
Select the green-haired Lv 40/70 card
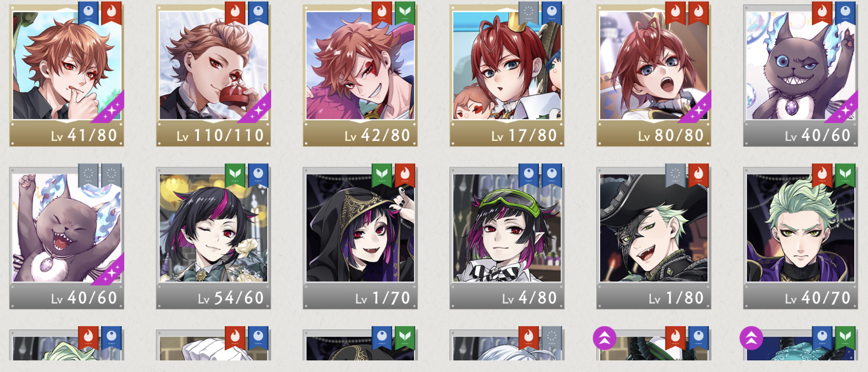[x=801, y=238]
